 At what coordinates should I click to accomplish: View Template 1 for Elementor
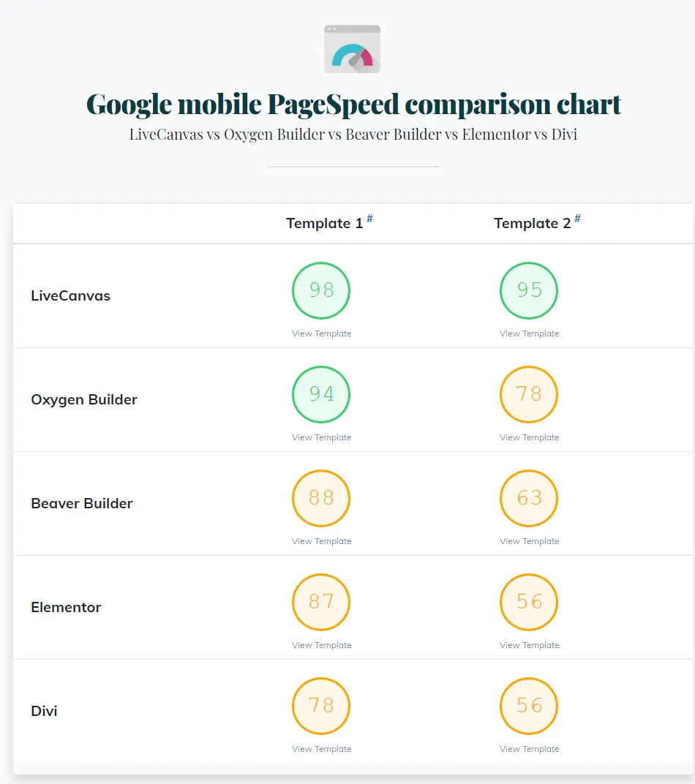(322, 645)
